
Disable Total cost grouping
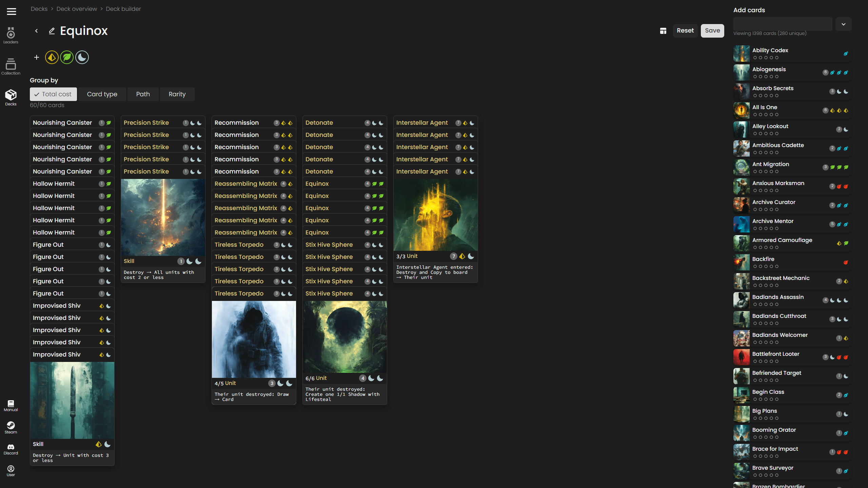[x=53, y=94]
